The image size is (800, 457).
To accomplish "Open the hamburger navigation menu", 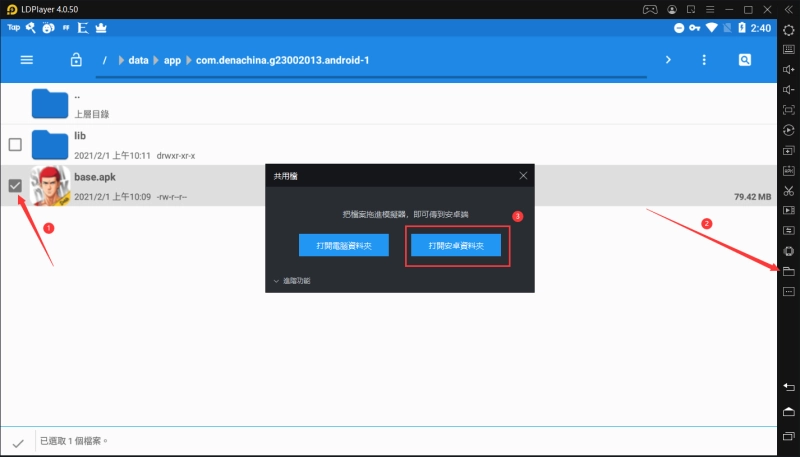I will coord(27,60).
